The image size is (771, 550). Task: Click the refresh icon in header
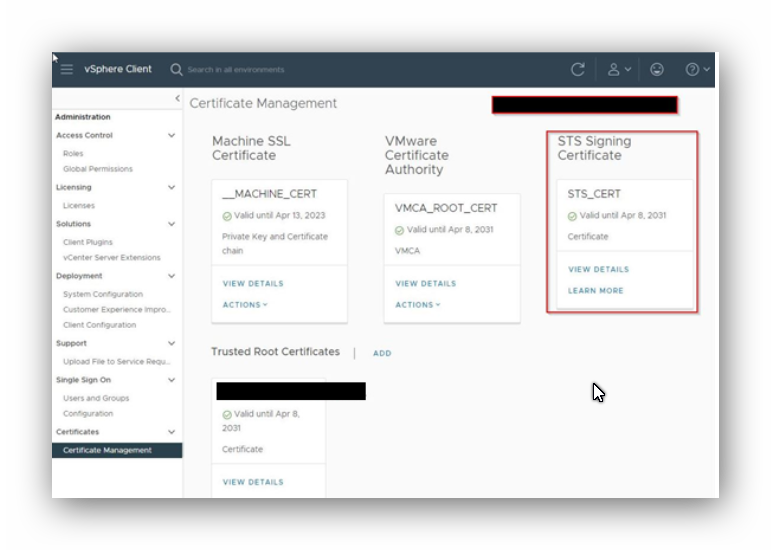click(x=577, y=69)
